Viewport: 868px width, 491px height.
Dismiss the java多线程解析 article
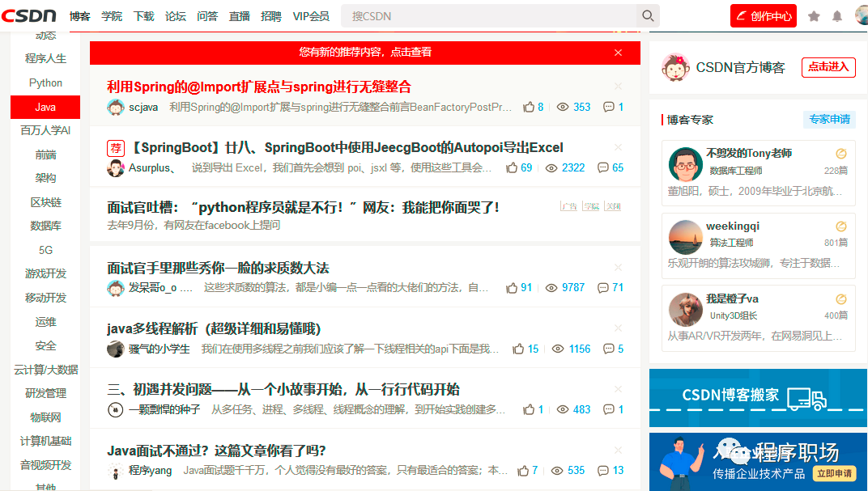[x=619, y=328]
